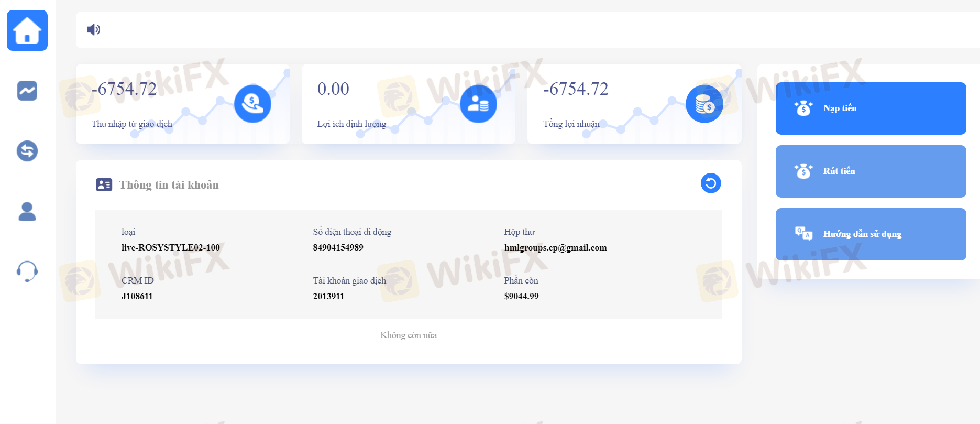Screen dimensions: 980x424
Task: Open the user profile sidebar icon
Action: 27,211
